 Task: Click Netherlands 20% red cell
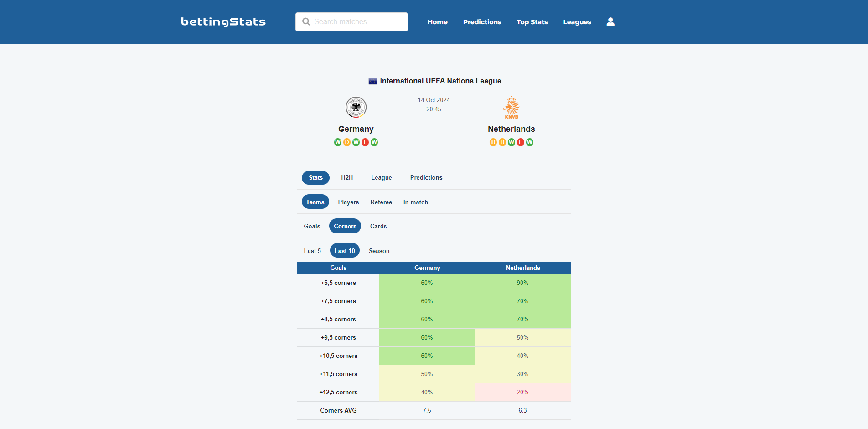pyautogui.click(x=523, y=393)
